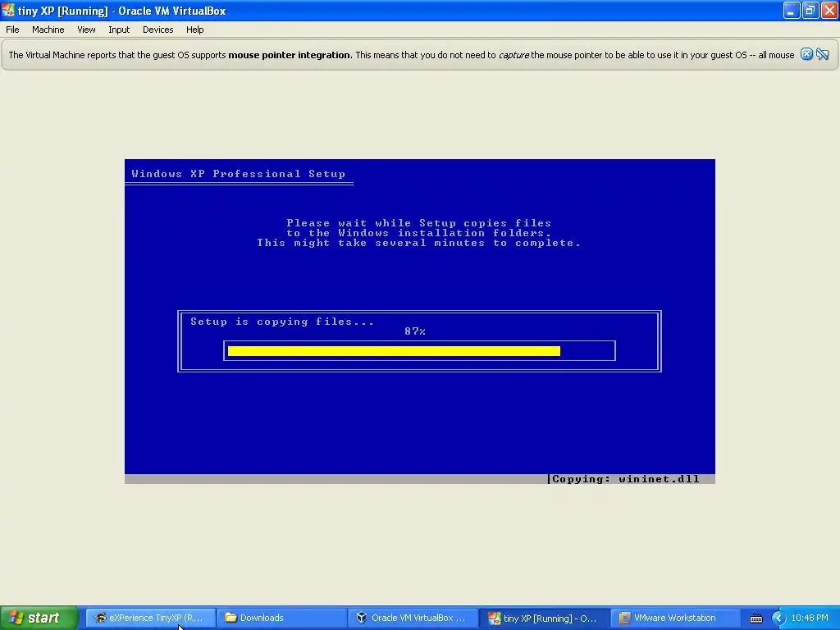Open the Input menu
The height and width of the screenshot is (630, 840).
tap(119, 30)
